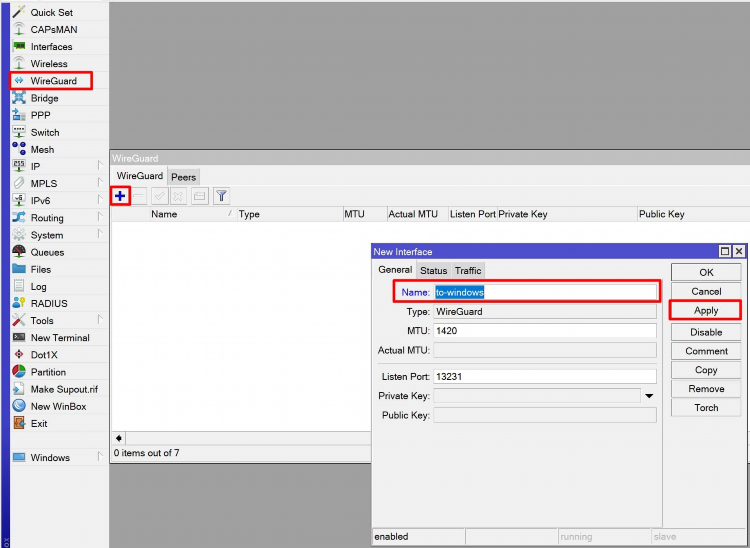Click the Listen Port input field
750x548 pixels.
pos(545,377)
